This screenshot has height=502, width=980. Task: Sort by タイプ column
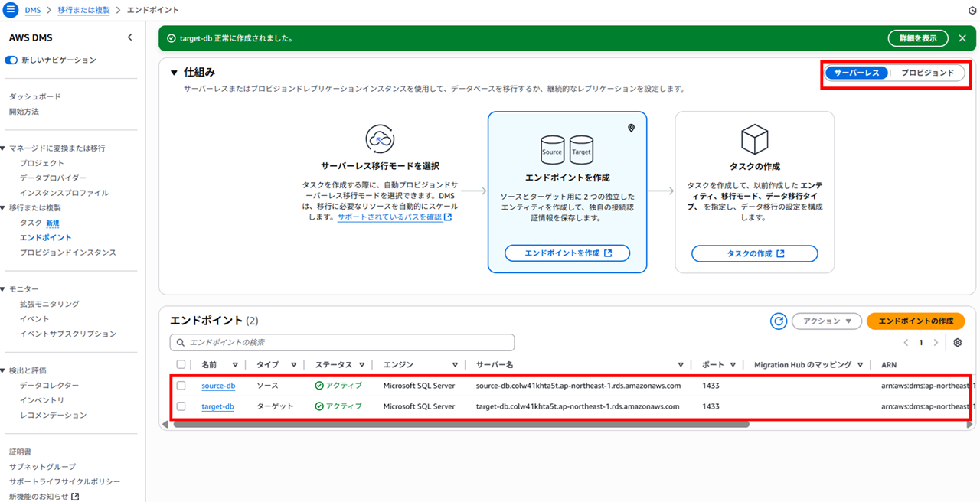coord(295,365)
